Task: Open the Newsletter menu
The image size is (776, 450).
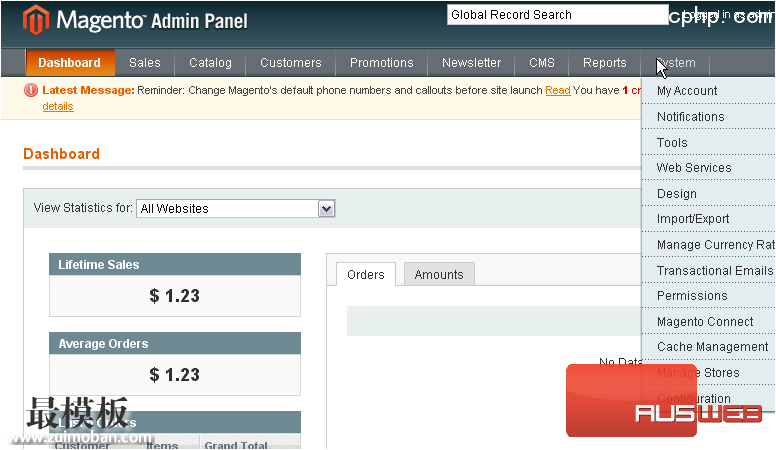Action: [x=471, y=63]
